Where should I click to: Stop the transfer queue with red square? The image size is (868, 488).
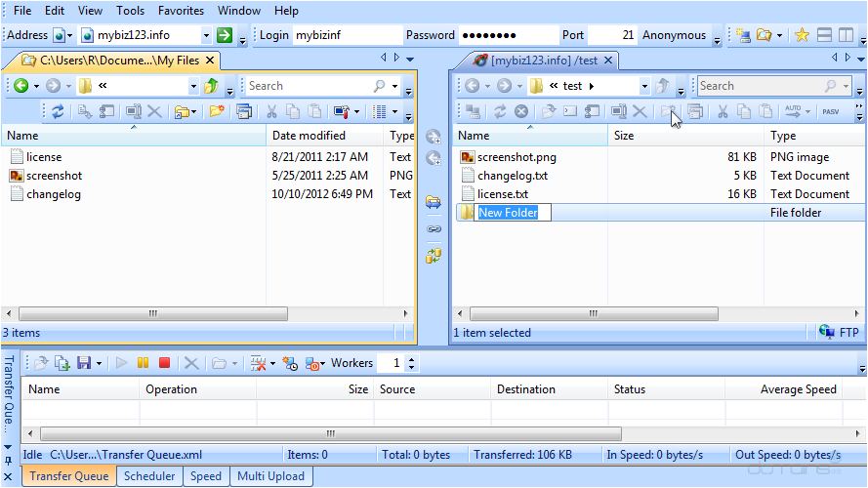(164, 363)
